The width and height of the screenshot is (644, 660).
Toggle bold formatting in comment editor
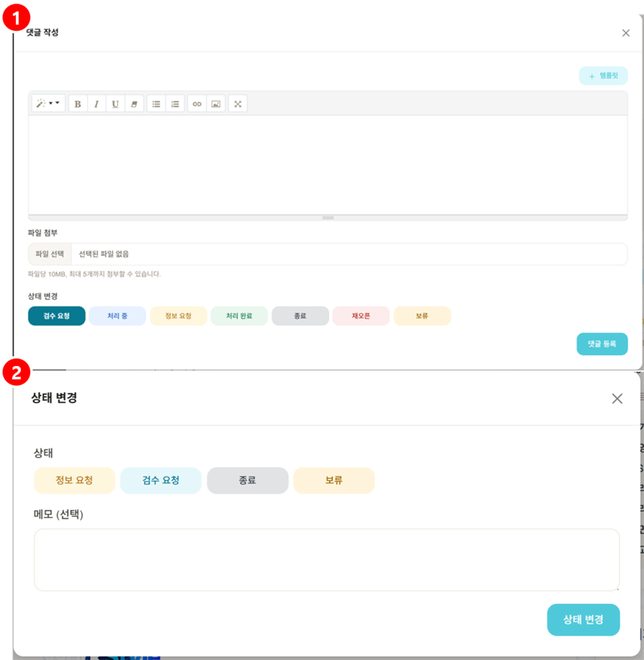(x=78, y=104)
